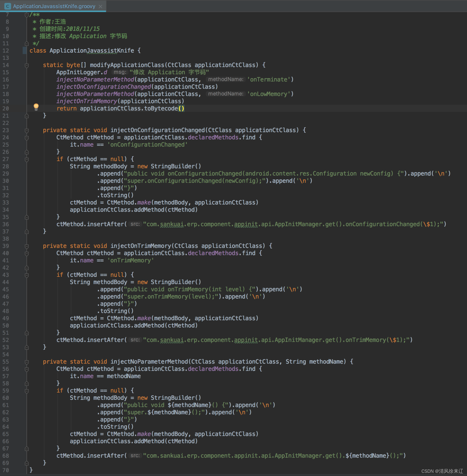The image size is (467, 476).
Task: Click declaredMethods on line 24
Action: pos(213,138)
